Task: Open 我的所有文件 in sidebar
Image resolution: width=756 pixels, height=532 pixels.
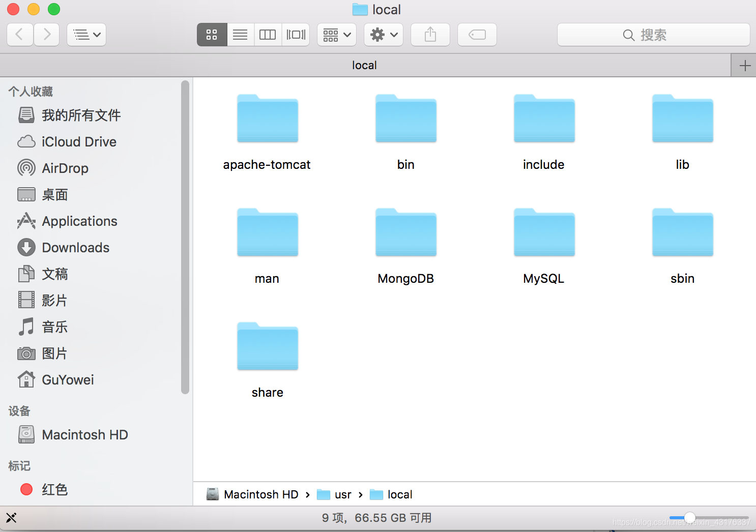Action: tap(81, 115)
